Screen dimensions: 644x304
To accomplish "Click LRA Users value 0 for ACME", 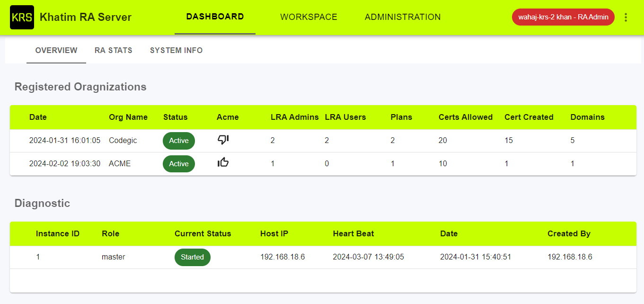I will tap(327, 164).
